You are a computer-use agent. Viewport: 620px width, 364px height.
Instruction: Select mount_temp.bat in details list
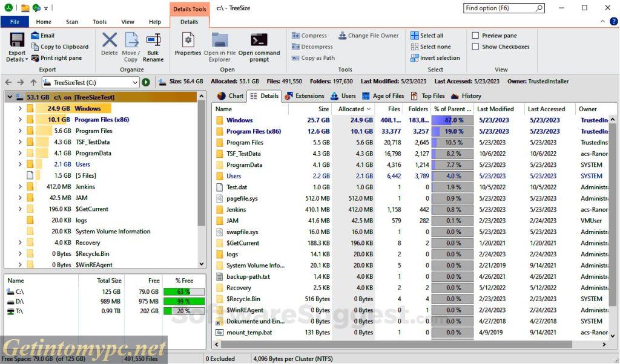click(411, 333)
